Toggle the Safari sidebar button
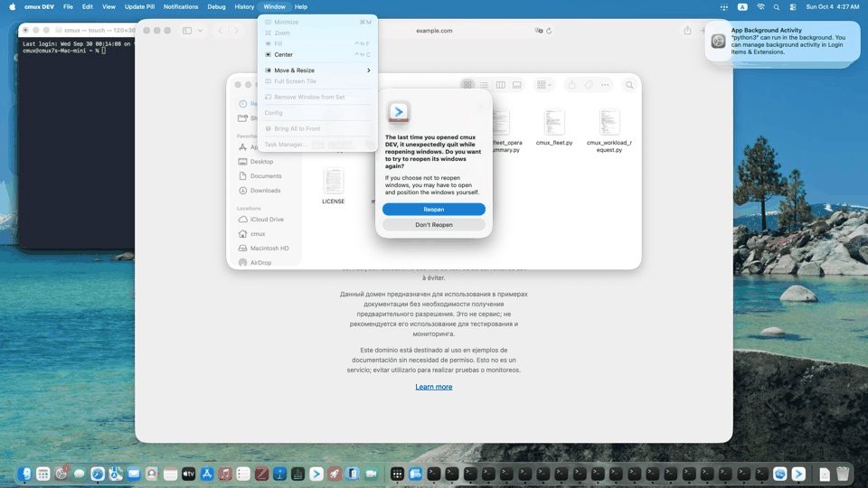 pos(187,31)
